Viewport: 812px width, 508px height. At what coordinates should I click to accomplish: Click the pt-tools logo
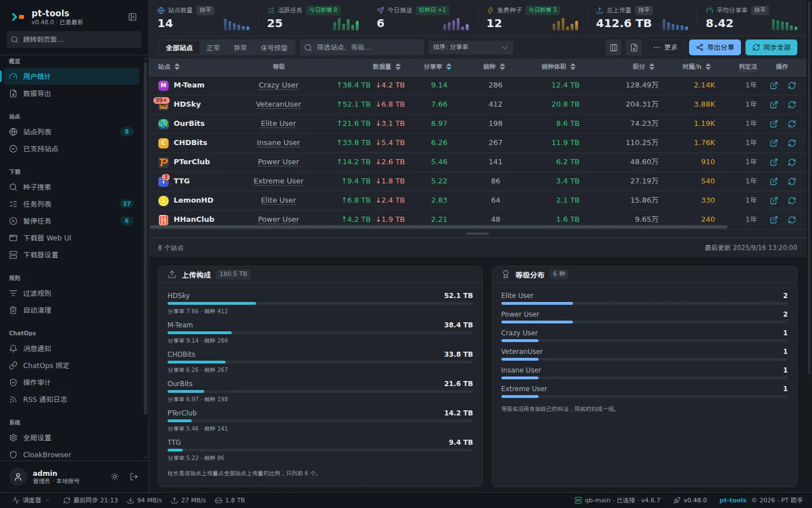point(18,17)
